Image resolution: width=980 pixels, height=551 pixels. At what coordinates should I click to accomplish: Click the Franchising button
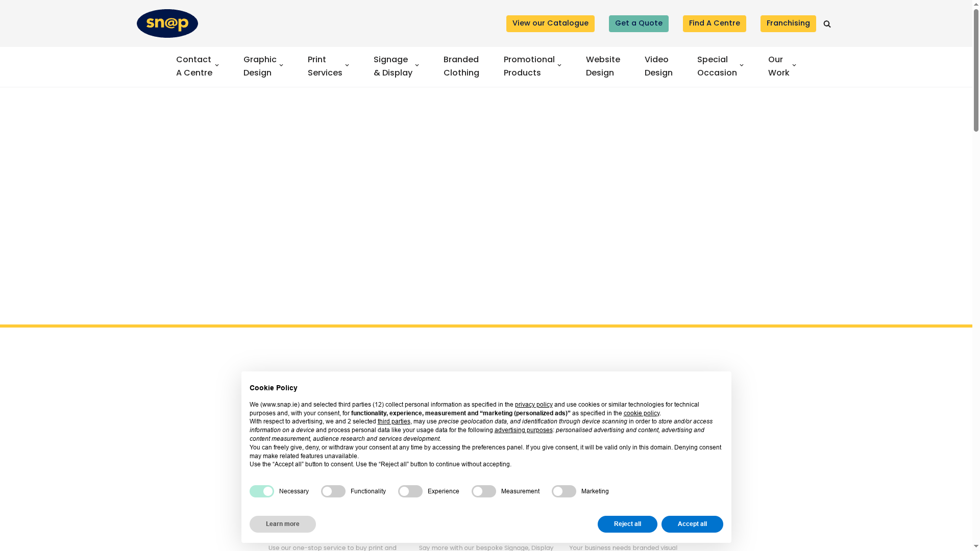pyautogui.click(x=788, y=23)
